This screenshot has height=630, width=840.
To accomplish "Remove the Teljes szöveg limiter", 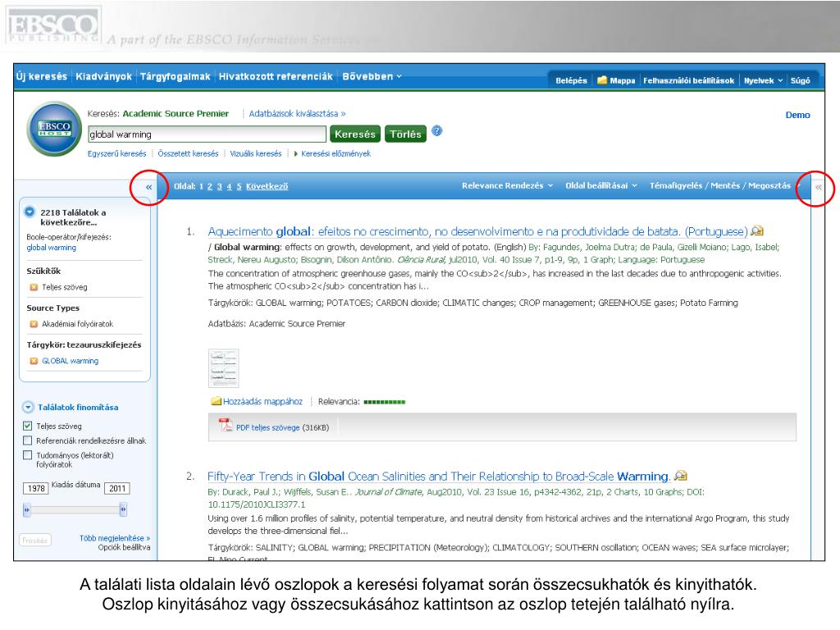I will tap(34, 287).
